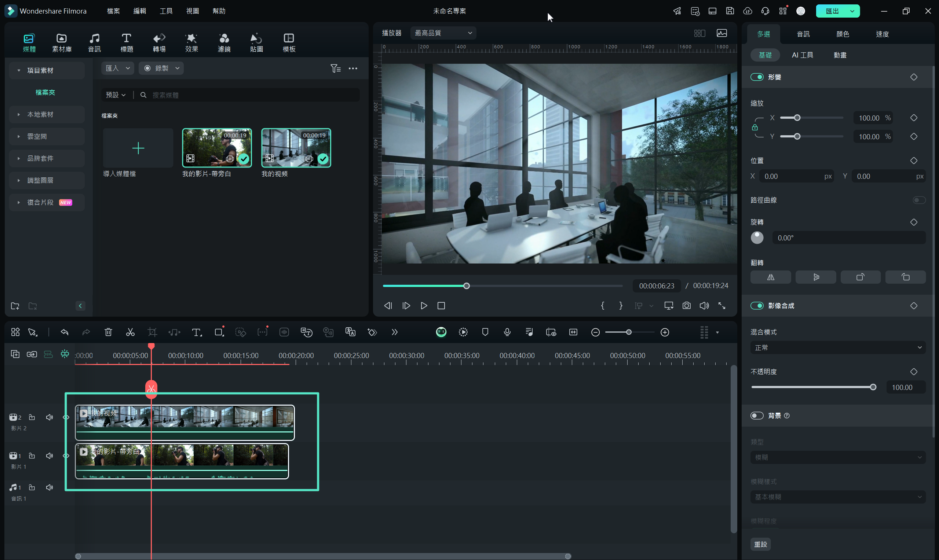Click the 我的影片-帶旁白 media thumbnail
This screenshot has height=560, width=939.
coord(217,148)
